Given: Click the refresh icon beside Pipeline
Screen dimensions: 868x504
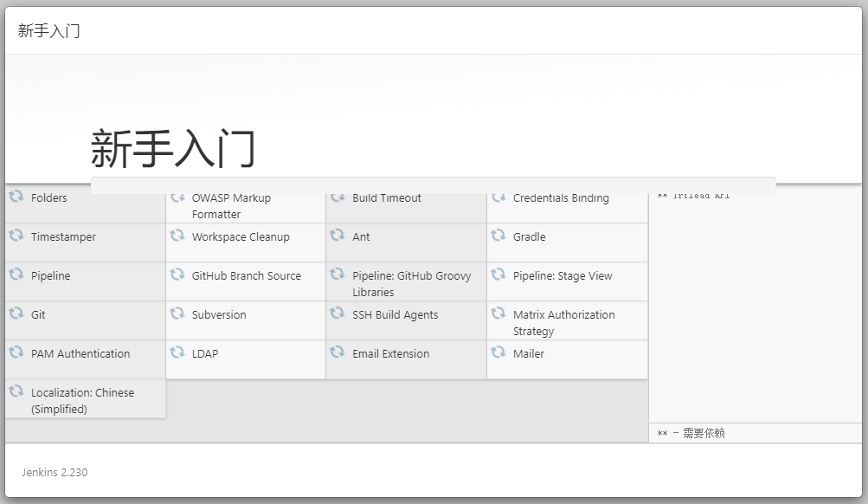Looking at the screenshot, I should pyautogui.click(x=16, y=275).
